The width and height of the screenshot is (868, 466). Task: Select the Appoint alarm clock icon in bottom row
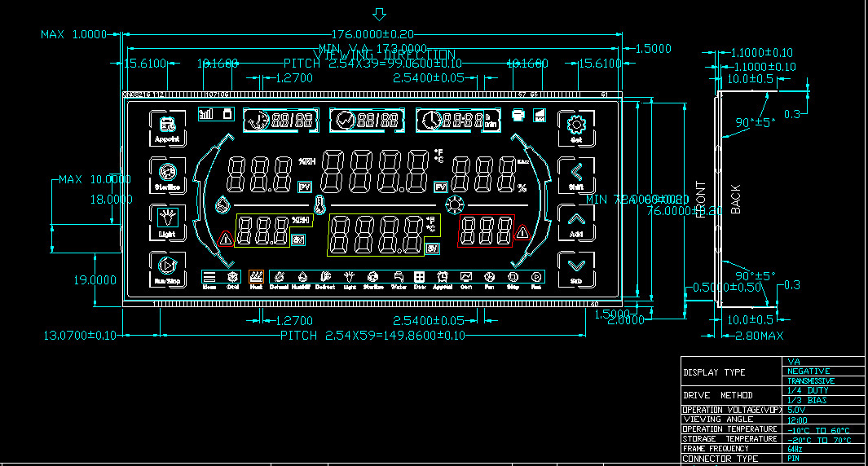[x=443, y=277]
